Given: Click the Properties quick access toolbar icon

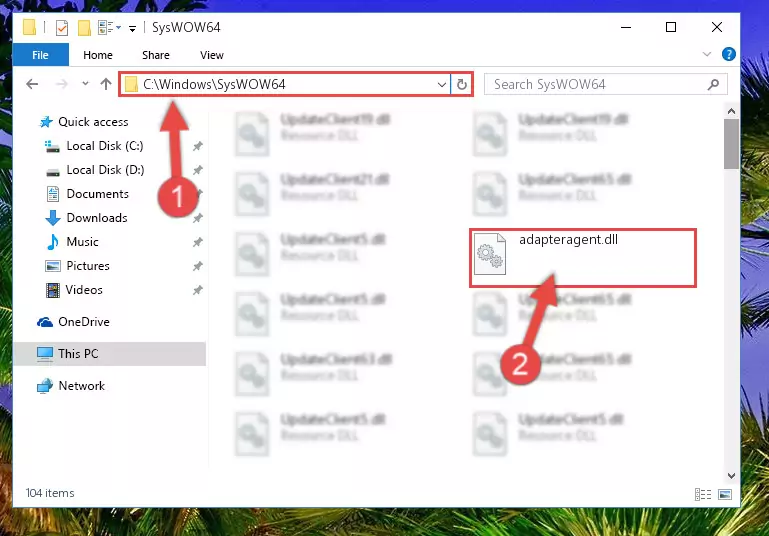Looking at the screenshot, I should (x=62, y=28).
